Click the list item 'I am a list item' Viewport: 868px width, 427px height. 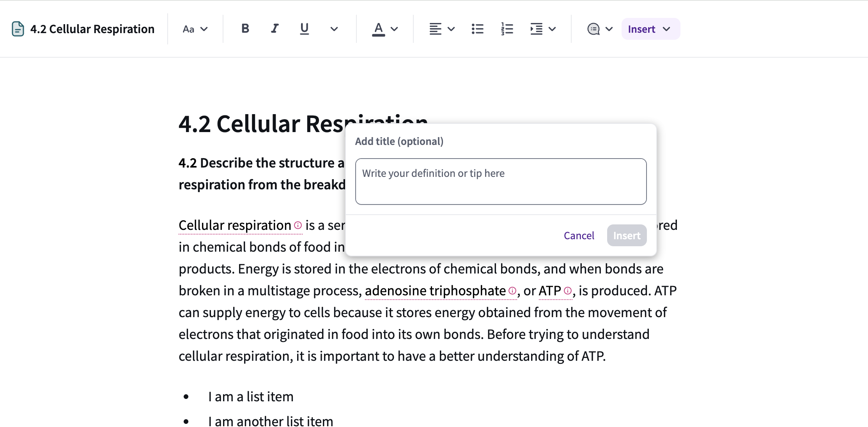point(251,397)
